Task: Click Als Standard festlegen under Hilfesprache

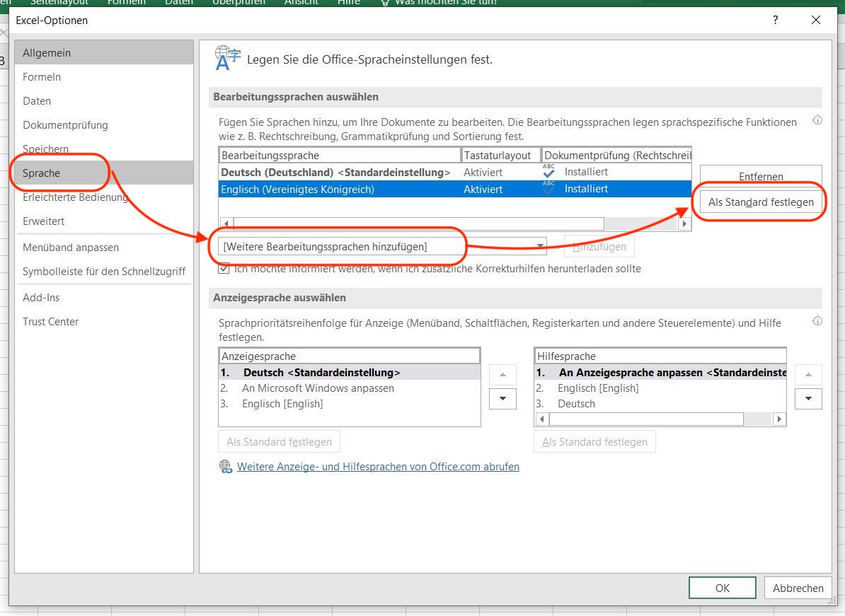Action: point(595,441)
